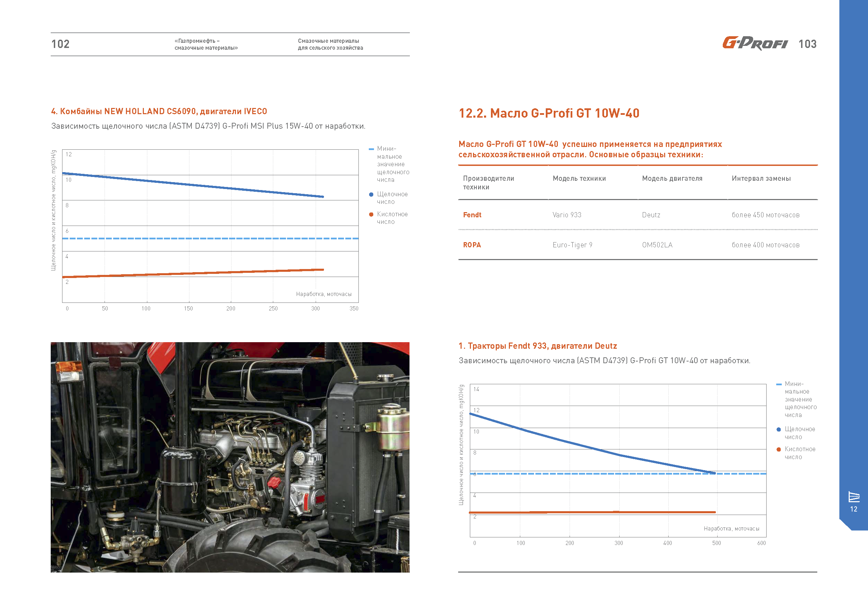Click the dashed-line legend marker of right chart

click(779, 384)
